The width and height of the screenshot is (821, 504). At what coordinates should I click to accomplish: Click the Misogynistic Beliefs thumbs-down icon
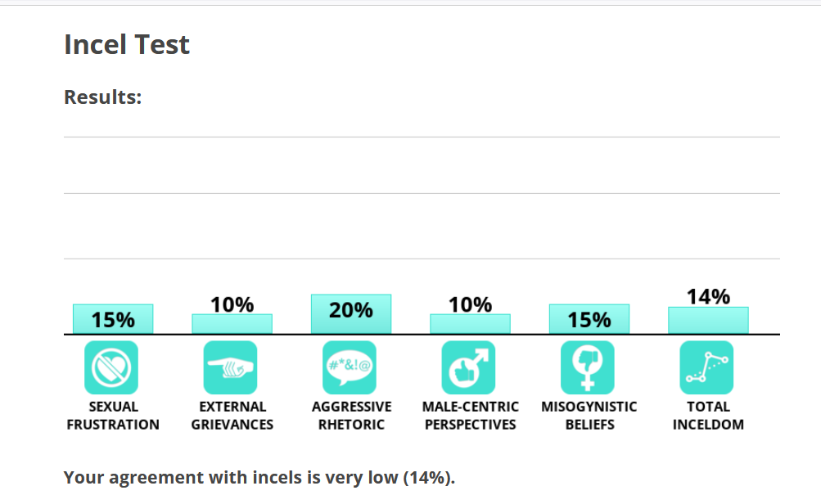click(x=588, y=367)
